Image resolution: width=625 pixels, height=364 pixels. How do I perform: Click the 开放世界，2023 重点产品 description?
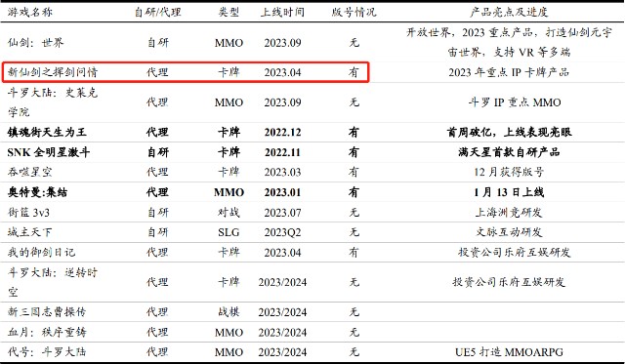(x=509, y=42)
